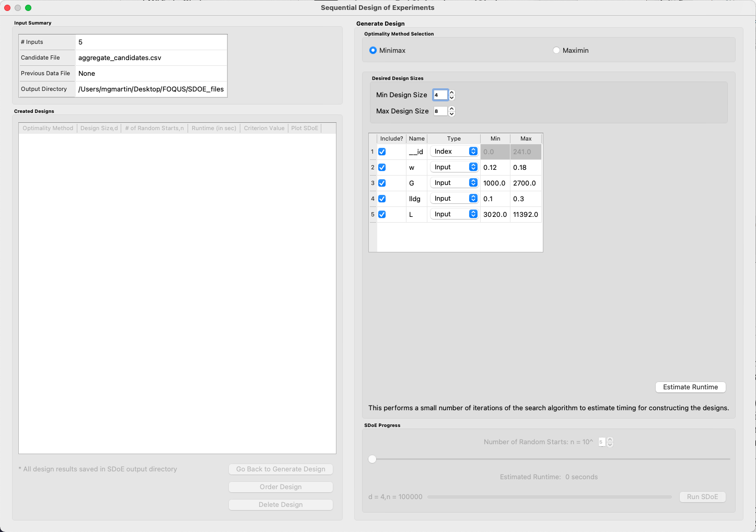Click the Runtime (in sec) column header
756x532 pixels.
pyautogui.click(x=214, y=128)
